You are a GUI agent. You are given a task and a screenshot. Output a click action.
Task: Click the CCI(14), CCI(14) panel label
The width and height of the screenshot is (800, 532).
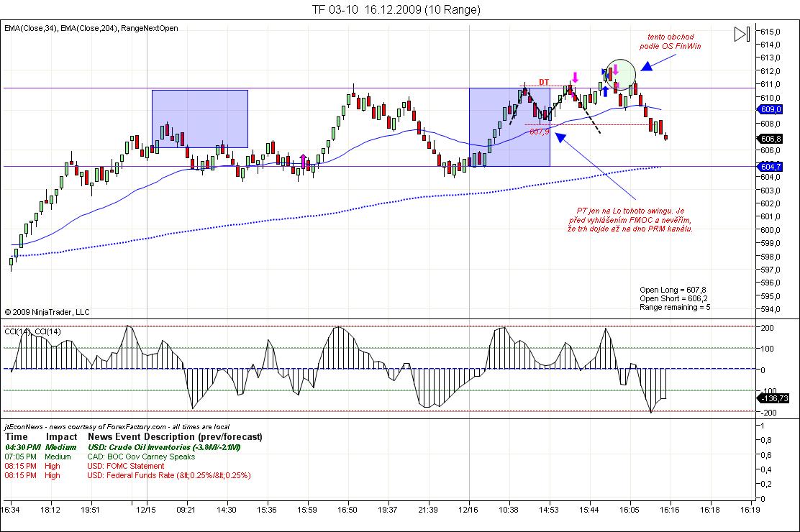pos(32,331)
